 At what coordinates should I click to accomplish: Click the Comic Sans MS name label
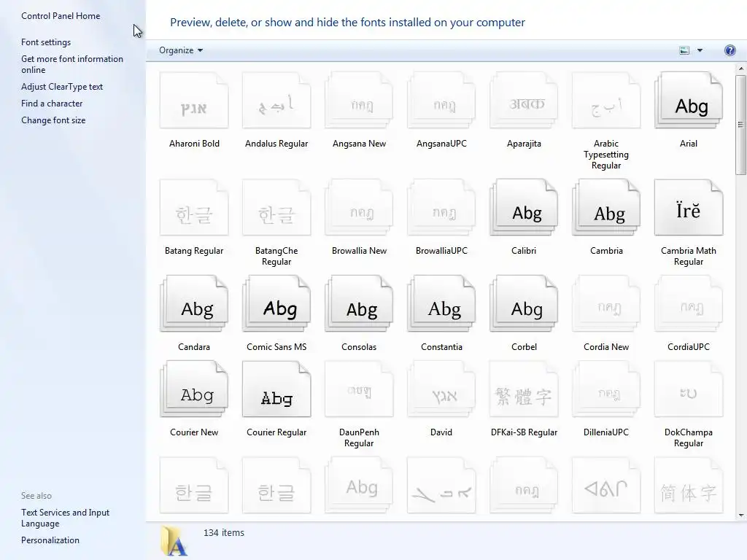tap(276, 346)
